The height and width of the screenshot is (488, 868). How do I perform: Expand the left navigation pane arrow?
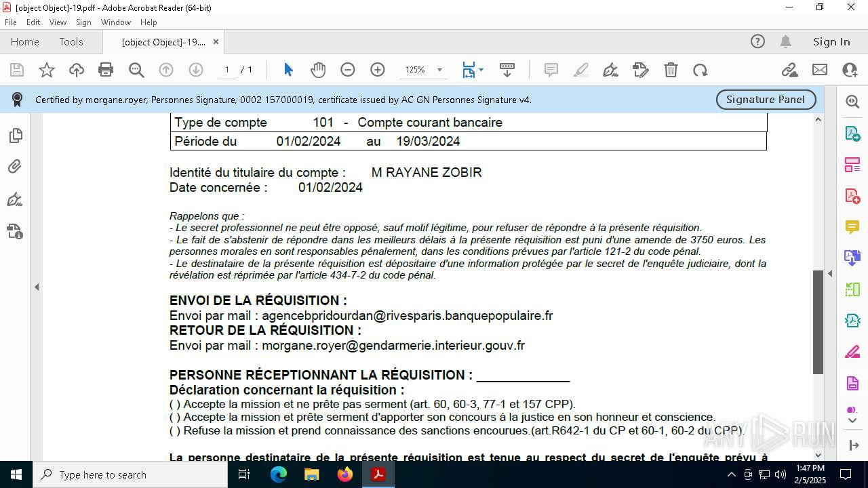[x=37, y=287]
